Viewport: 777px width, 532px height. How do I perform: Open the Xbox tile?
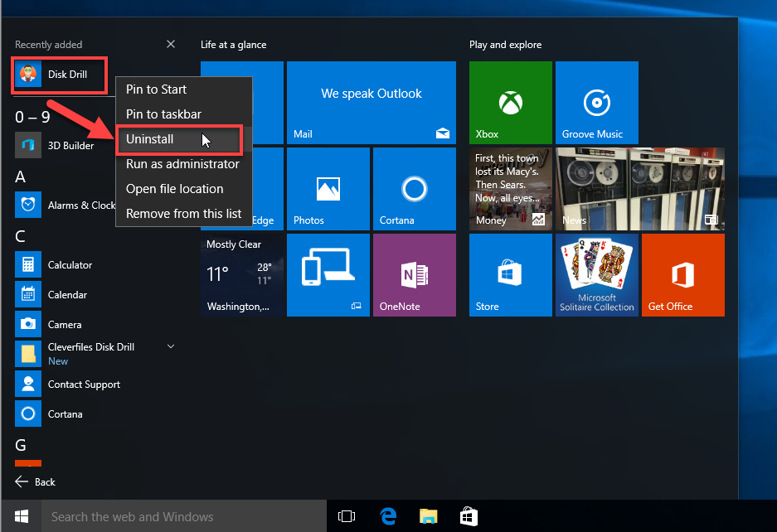510,103
